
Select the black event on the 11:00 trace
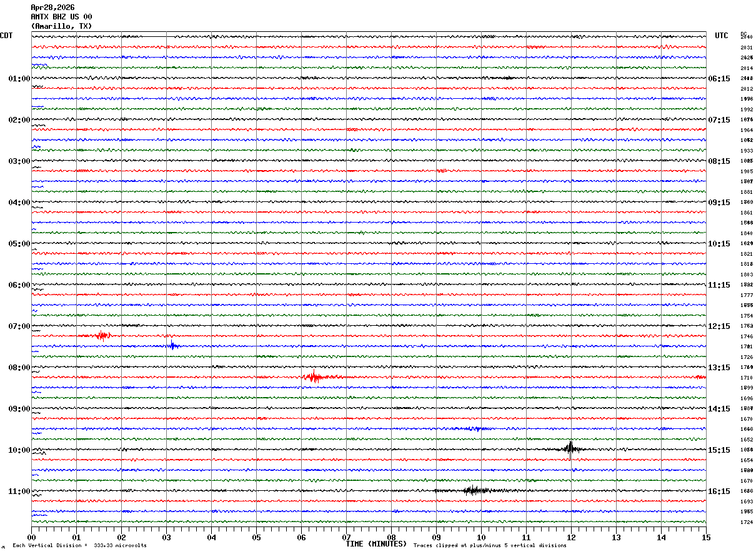point(473,490)
